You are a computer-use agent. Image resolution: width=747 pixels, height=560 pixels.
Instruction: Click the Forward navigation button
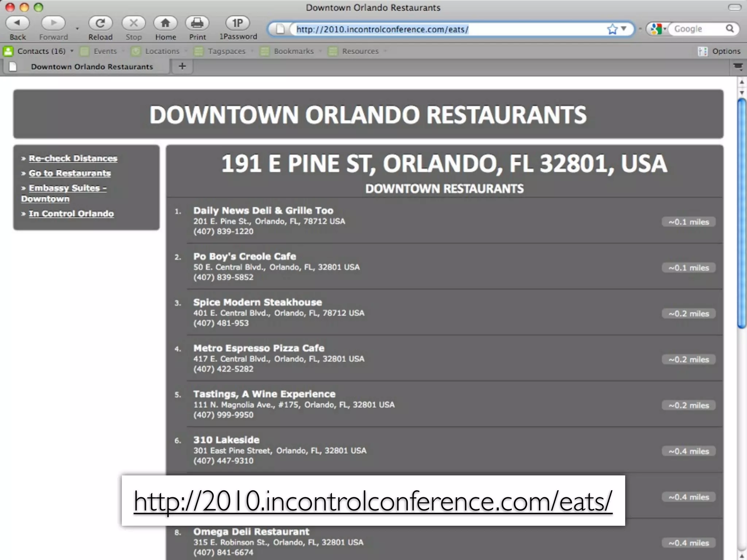click(53, 23)
